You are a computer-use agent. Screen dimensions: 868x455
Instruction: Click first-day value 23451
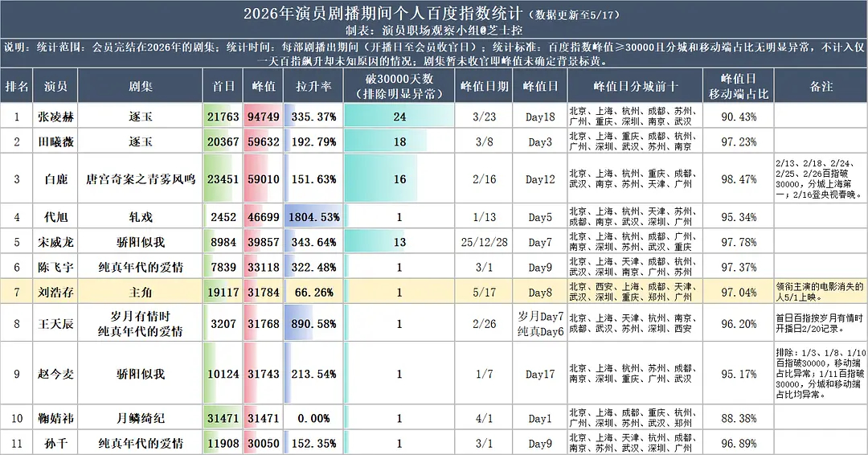click(x=223, y=179)
